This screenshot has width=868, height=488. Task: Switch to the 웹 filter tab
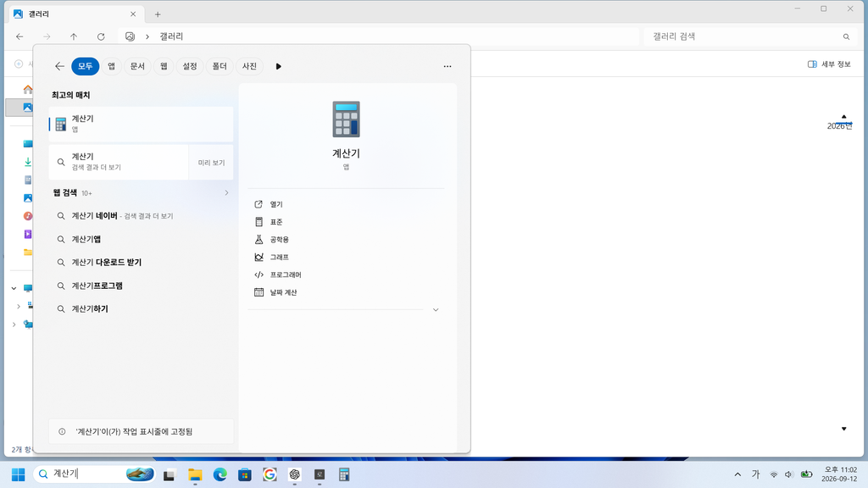click(164, 66)
